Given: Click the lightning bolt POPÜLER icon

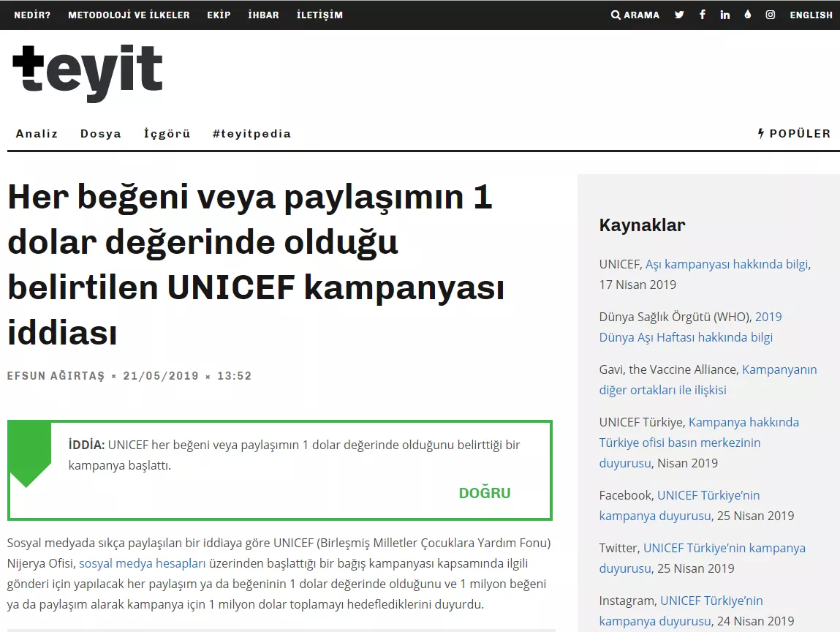Looking at the screenshot, I should [761, 133].
